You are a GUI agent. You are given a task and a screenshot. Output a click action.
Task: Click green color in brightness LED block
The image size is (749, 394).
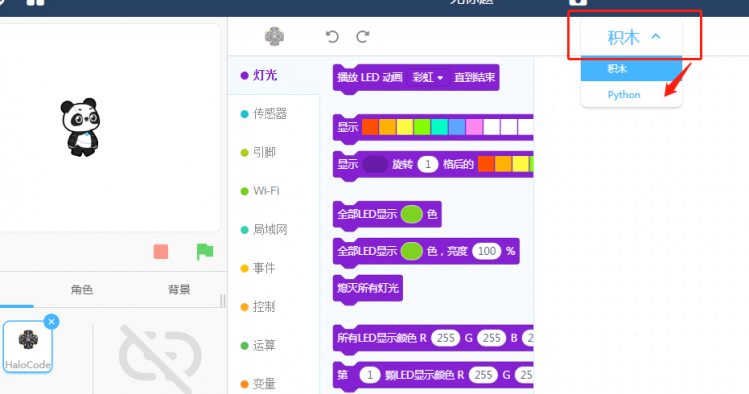tap(412, 251)
